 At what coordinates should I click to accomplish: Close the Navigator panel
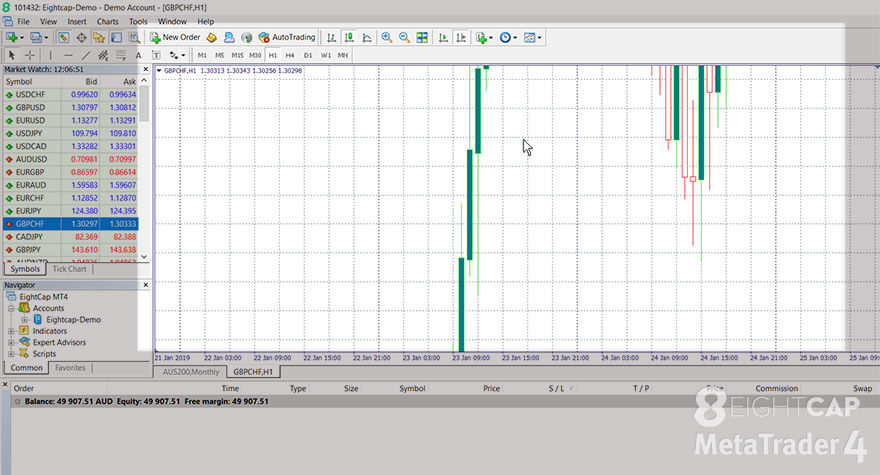[146, 285]
